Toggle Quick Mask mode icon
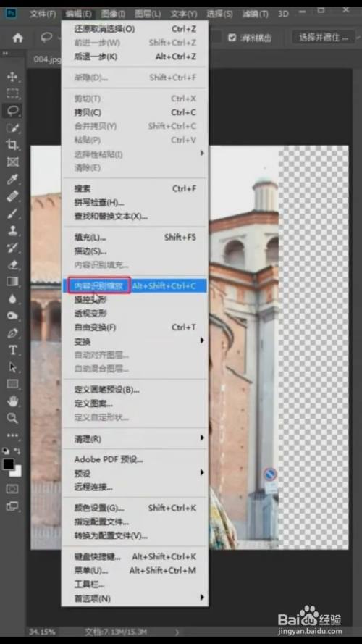Image resolution: width=362 pixels, height=644 pixels. pos(13,489)
